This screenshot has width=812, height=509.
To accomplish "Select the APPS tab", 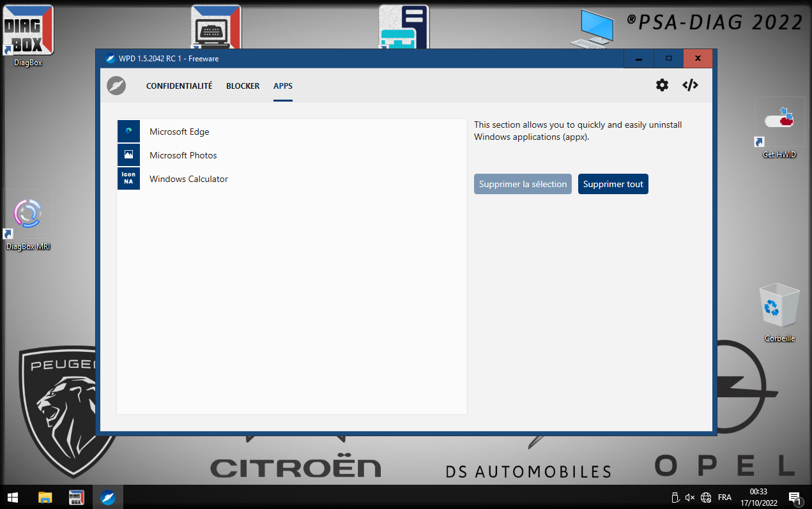I will tap(283, 86).
